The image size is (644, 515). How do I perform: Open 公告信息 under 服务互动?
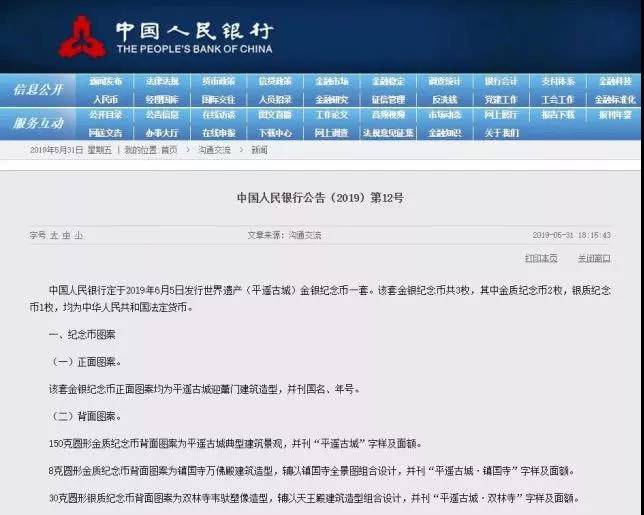[162, 115]
